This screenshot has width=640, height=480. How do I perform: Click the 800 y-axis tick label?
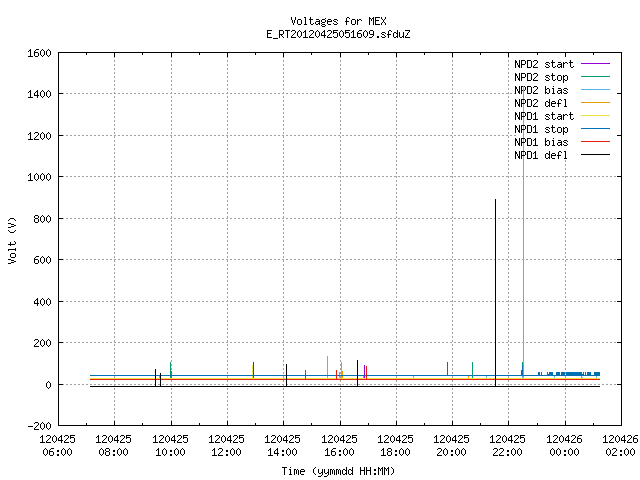(x=42, y=219)
